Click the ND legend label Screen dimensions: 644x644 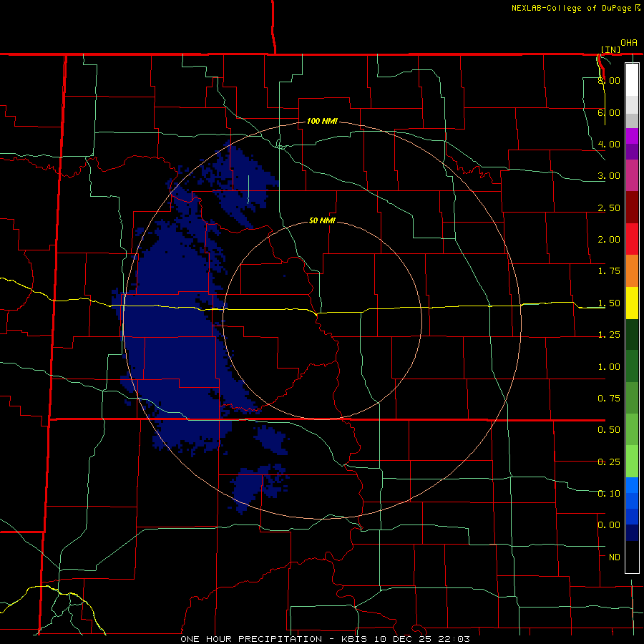click(615, 557)
